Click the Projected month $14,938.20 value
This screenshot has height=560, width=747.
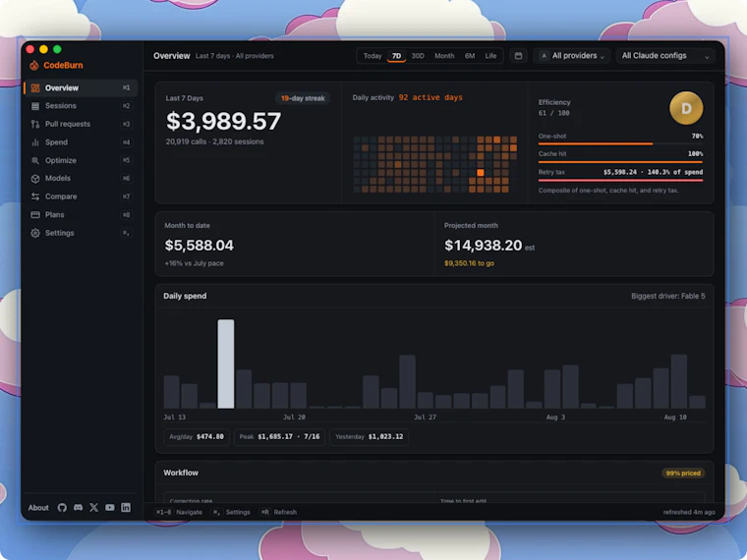(483, 246)
